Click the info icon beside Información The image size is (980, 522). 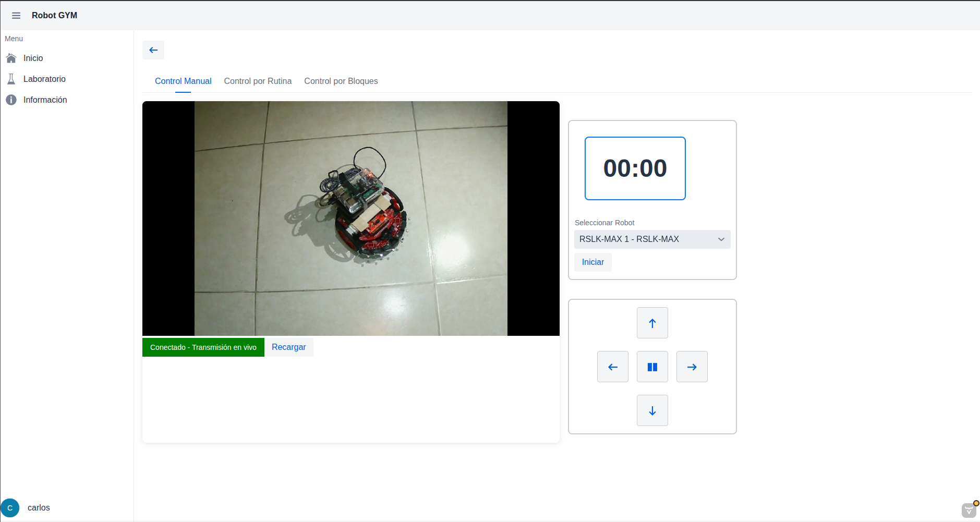tap(11, 100)
